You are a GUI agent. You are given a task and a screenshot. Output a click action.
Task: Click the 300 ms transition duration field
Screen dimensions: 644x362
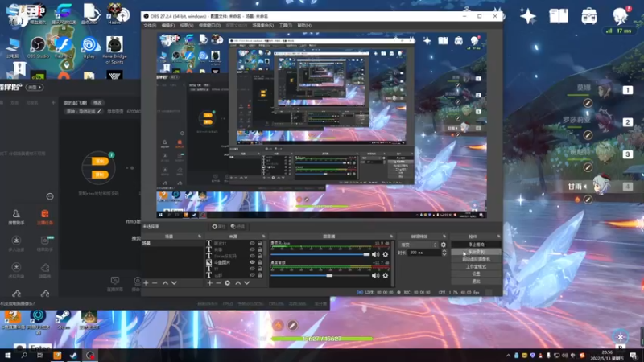424,253
